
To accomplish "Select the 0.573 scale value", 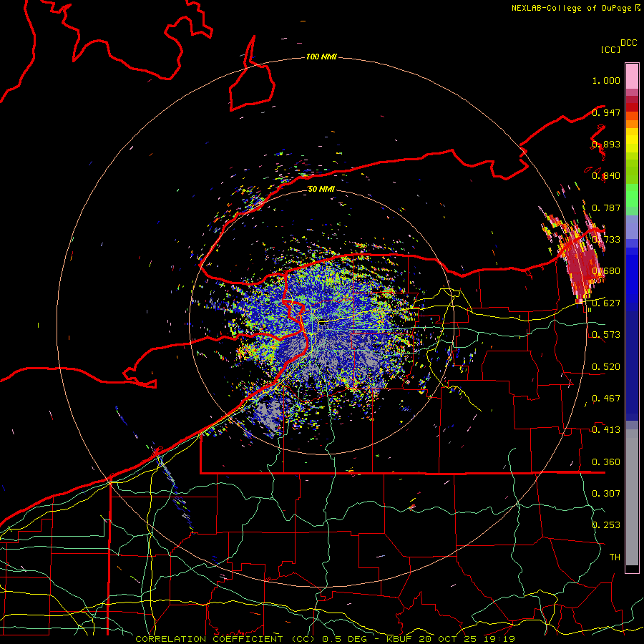I will (606, 335).
